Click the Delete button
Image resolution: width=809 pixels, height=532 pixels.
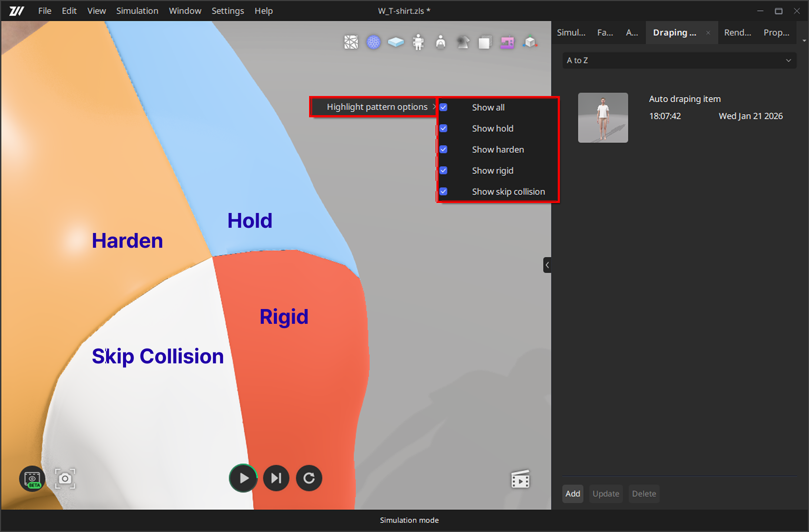pyautogui.click(x=644, y=494)
